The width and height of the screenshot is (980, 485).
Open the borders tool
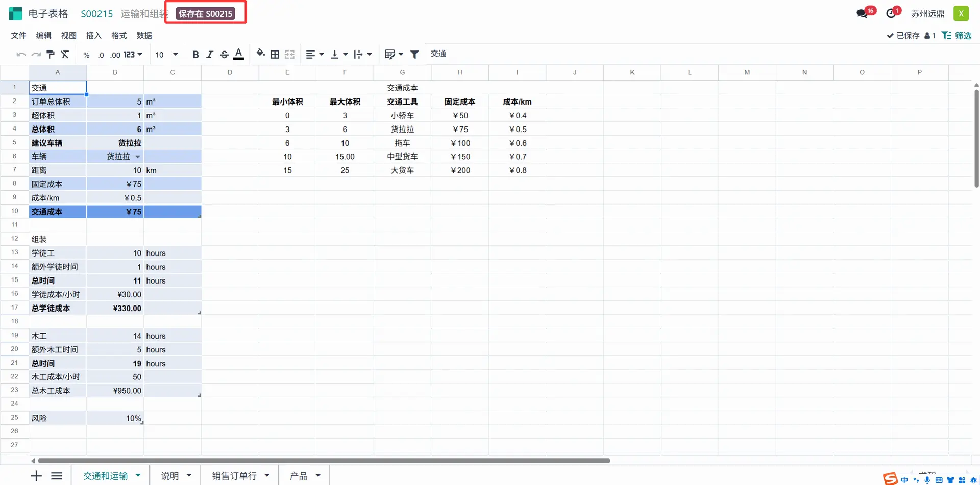pos(275,54)
